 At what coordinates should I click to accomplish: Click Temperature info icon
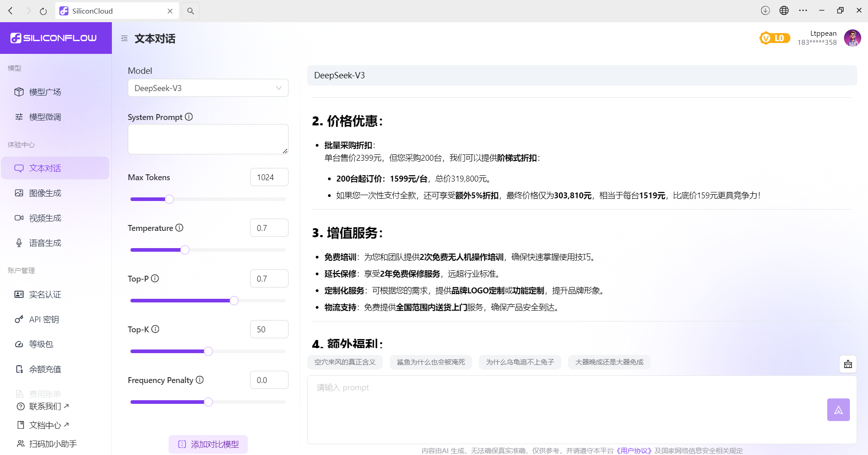pos(179,228)
